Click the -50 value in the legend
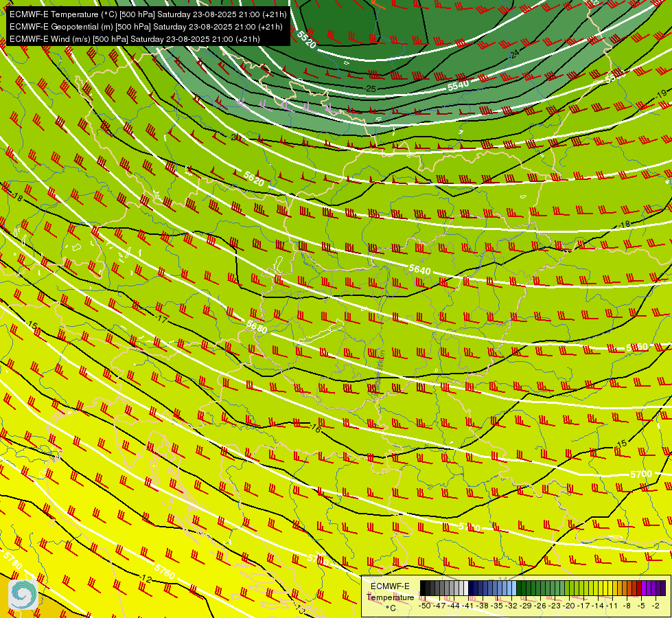 425,606
